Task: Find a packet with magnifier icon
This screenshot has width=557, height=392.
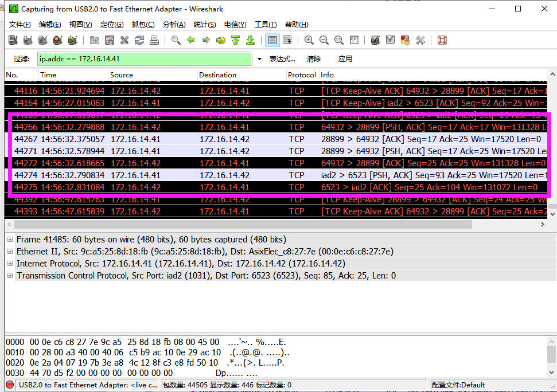Action: pyautogui.click(x=176, y=40)
